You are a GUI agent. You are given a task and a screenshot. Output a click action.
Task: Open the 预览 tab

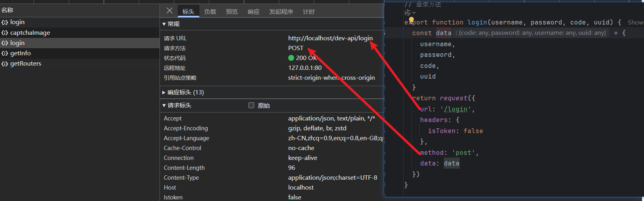point(232,11)
